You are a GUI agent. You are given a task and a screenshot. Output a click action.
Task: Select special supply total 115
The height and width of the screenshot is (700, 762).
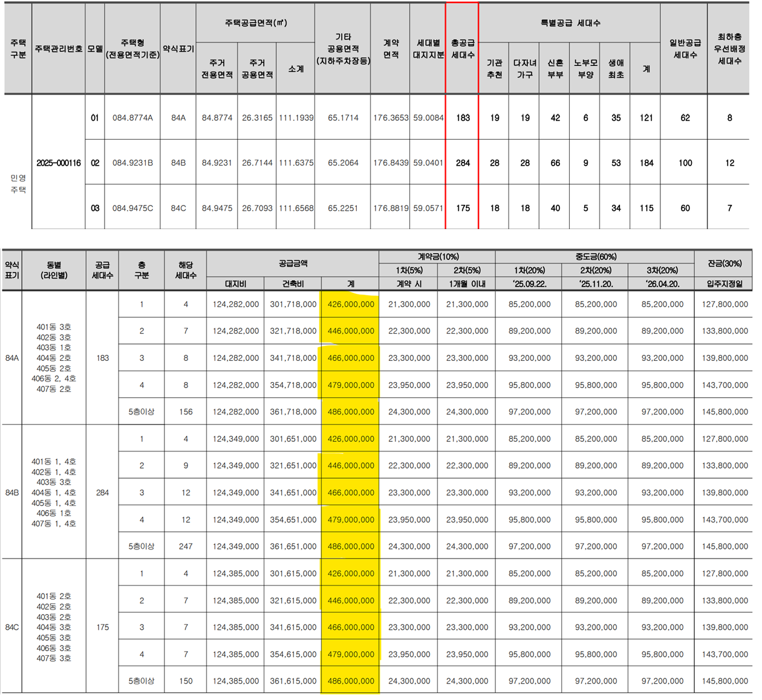pyautogui.click(x=646, y=208)
